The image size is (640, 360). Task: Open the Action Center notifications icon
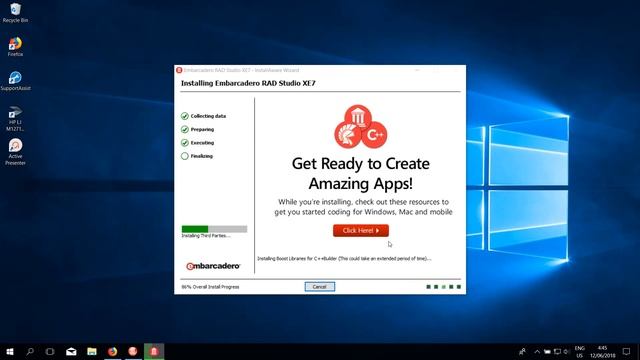627,351
